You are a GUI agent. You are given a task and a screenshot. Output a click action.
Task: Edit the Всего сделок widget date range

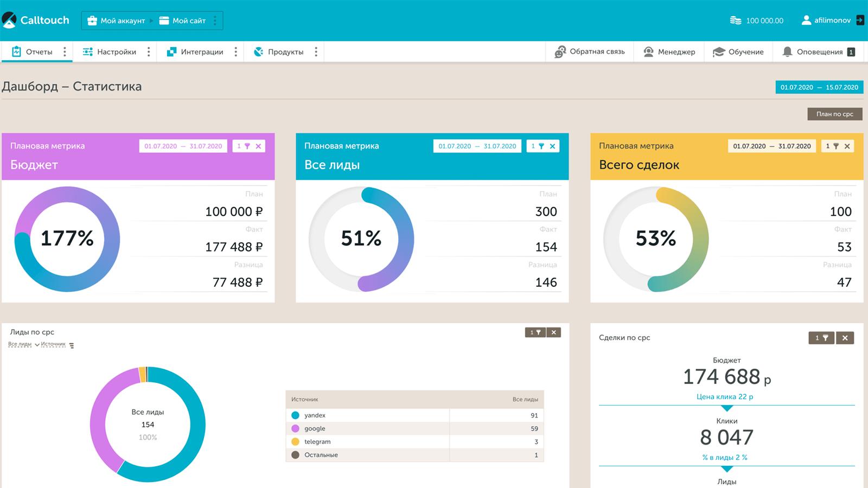click(772, 146)
